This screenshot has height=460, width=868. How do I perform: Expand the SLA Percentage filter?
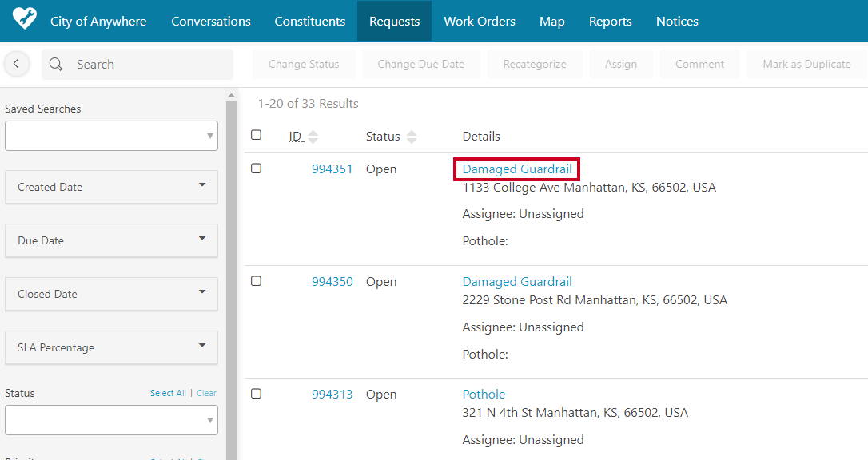click(x=111, y=347)
